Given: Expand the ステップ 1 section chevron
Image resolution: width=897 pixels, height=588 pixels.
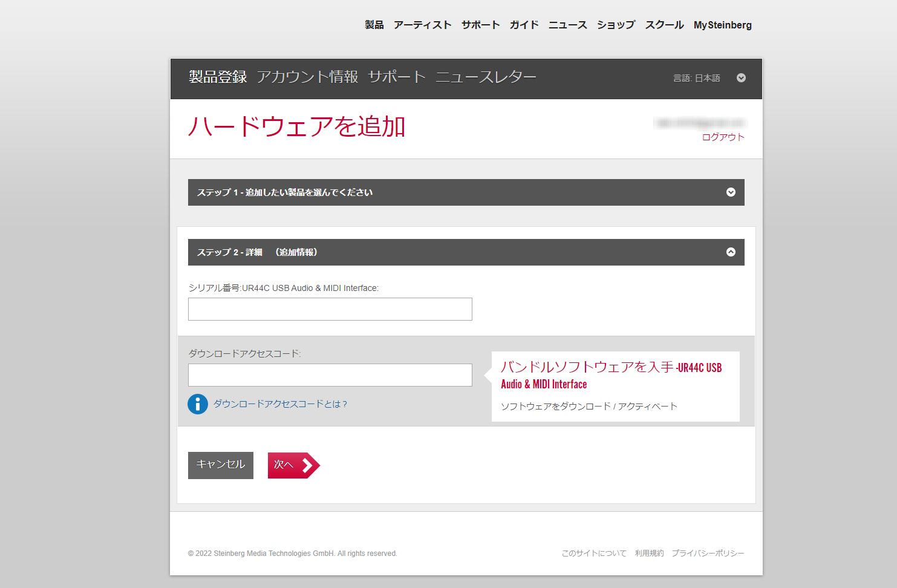Looking at the screenshot, I should click(731, 192).
